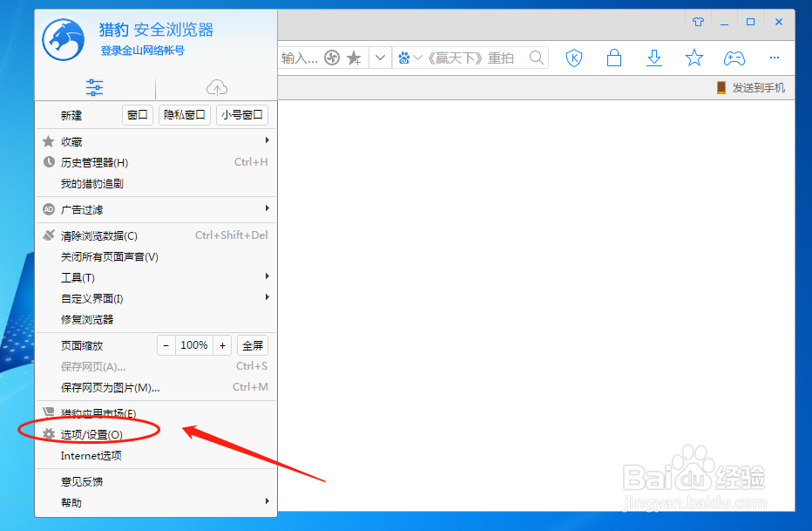The height and width of the screenshot is (531, 812).
Task: Click the three-dots more tools icon
Action: point(775,58)
